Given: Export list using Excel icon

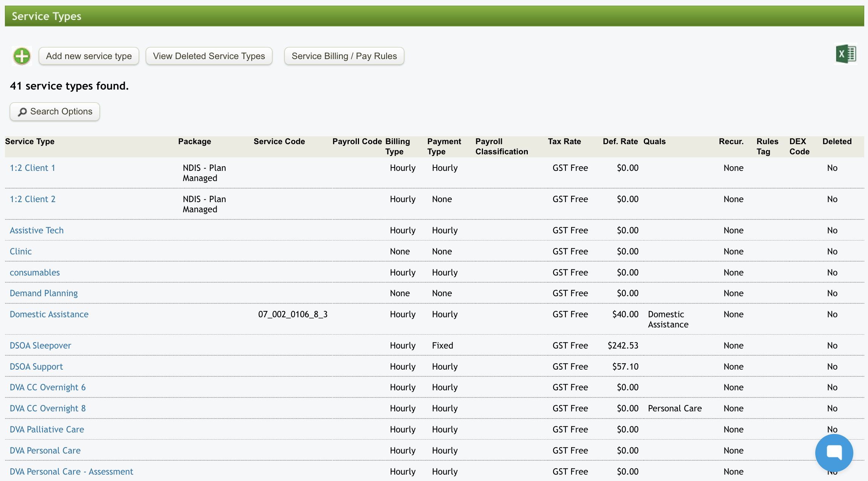Looking at the screenshot, I should 846,54.
